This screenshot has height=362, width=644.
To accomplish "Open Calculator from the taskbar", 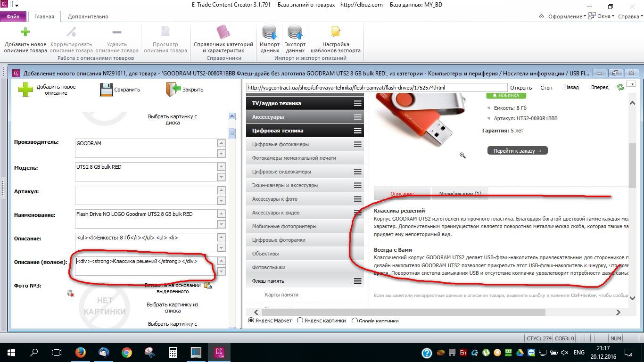I will (x=173, y=352).
